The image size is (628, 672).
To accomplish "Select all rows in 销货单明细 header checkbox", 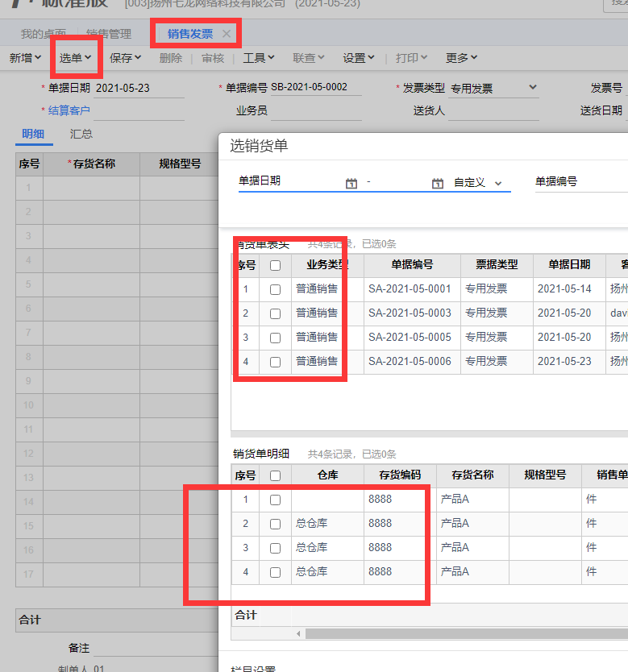I will (275, 475).
